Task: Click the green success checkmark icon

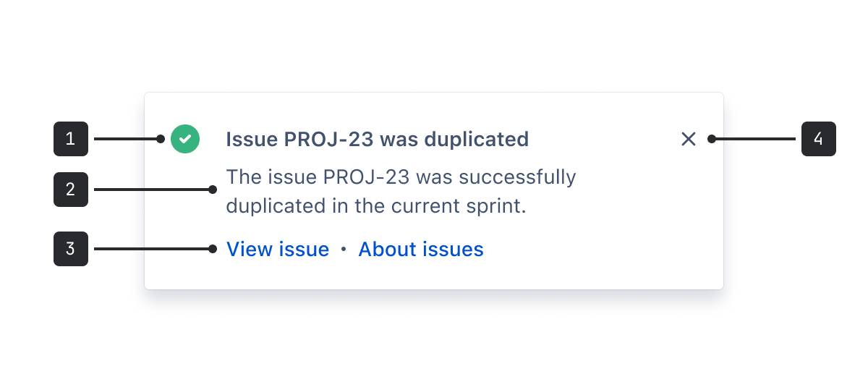Action: click(185, 139)
